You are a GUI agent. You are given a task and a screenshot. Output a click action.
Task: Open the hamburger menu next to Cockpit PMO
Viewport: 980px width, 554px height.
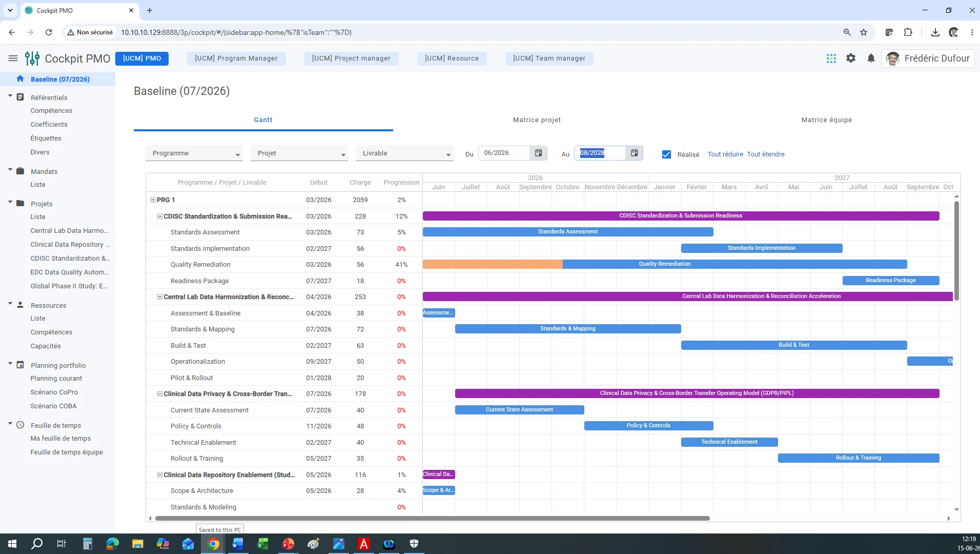(13, 58)
